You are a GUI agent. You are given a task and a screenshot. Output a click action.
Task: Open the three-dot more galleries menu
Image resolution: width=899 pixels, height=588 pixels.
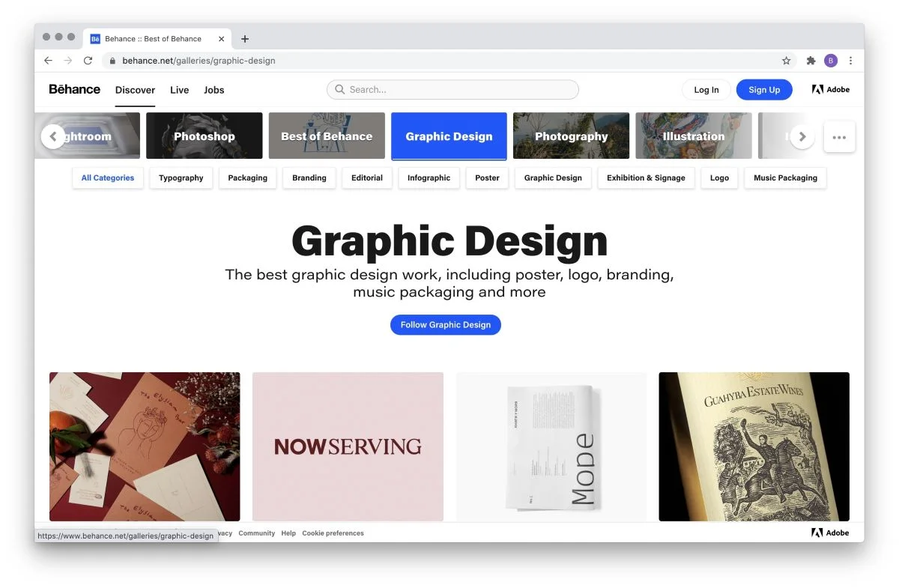pos(839,137)
